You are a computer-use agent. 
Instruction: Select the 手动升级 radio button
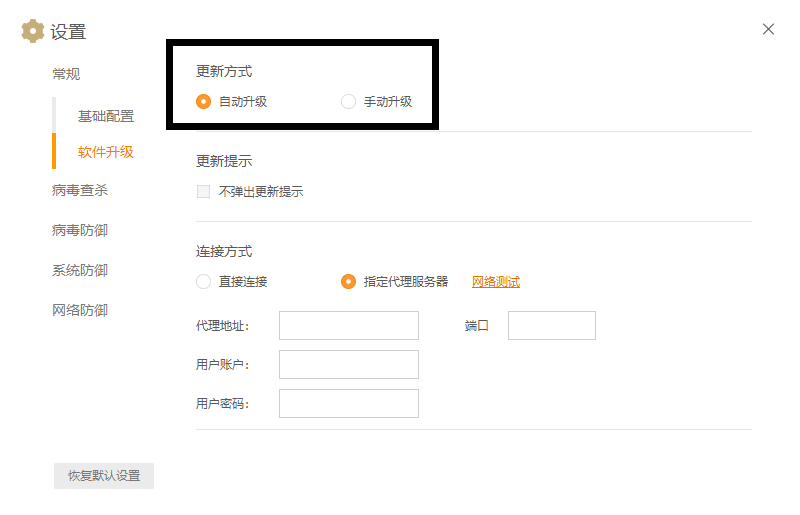[348, 102]
